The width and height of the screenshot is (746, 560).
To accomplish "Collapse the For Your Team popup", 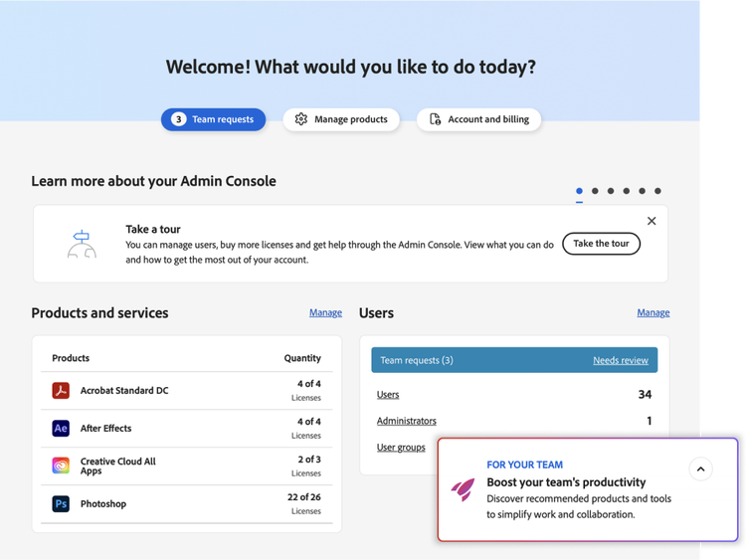I will (x=700, y=468).
